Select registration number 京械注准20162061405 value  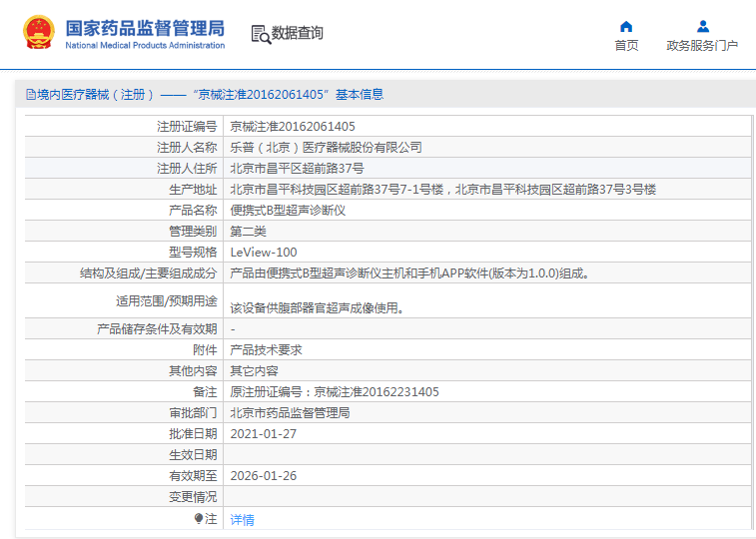coord(293,127)
